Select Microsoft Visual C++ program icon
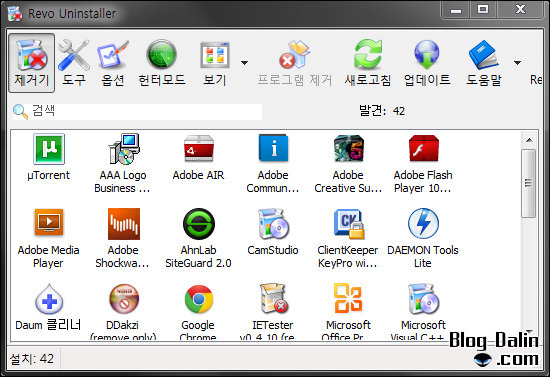The width and height of the screenshot is (550, 377). click(423, 299)
